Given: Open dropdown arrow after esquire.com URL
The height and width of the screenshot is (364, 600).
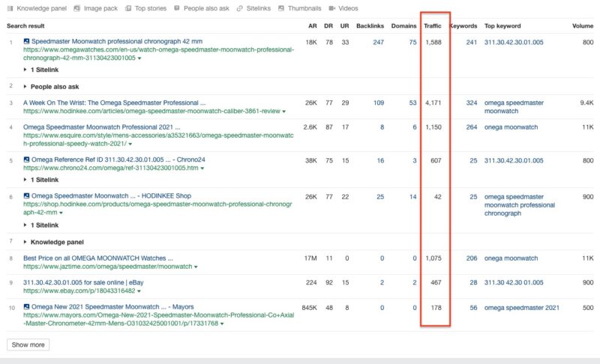Looking at the screenshot, I should pyautogui.click(x=130, y=145).
